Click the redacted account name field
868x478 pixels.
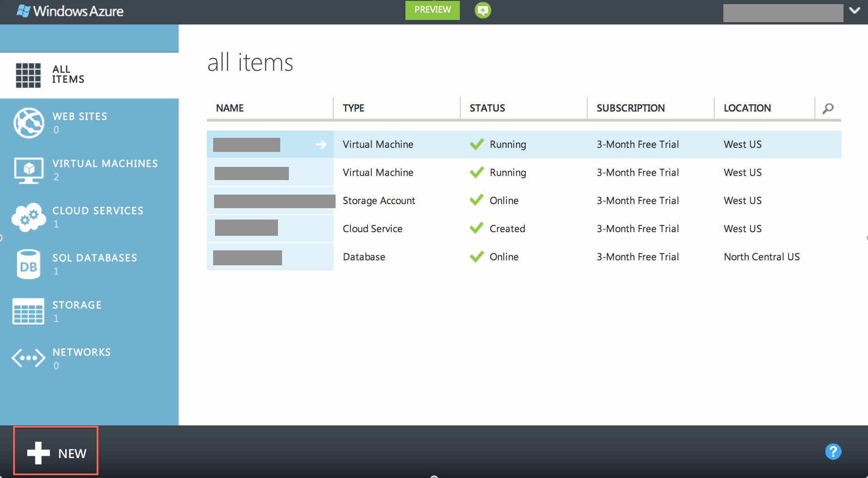click(783, 13)
